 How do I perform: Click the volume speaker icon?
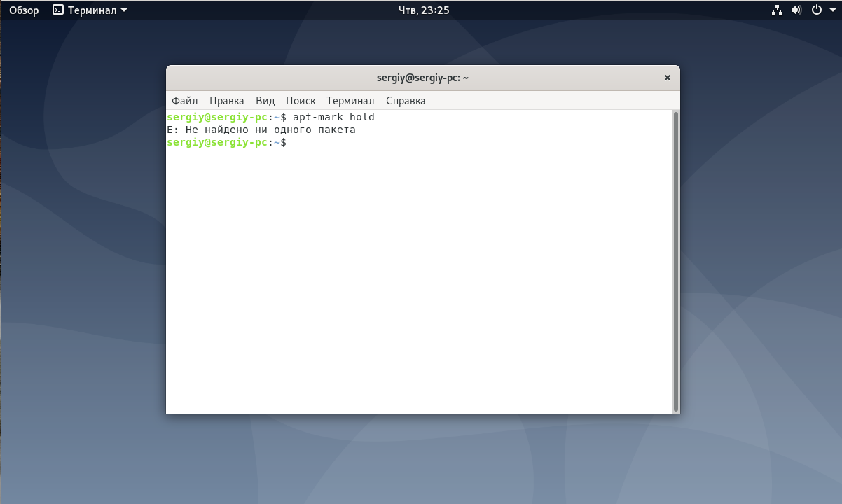[x=796, y=10]
